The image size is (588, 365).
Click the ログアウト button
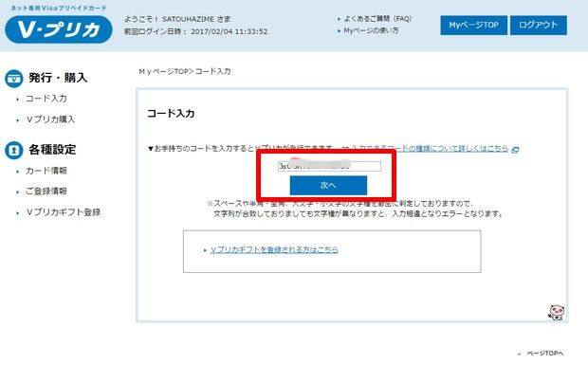(x=538, y=25)
